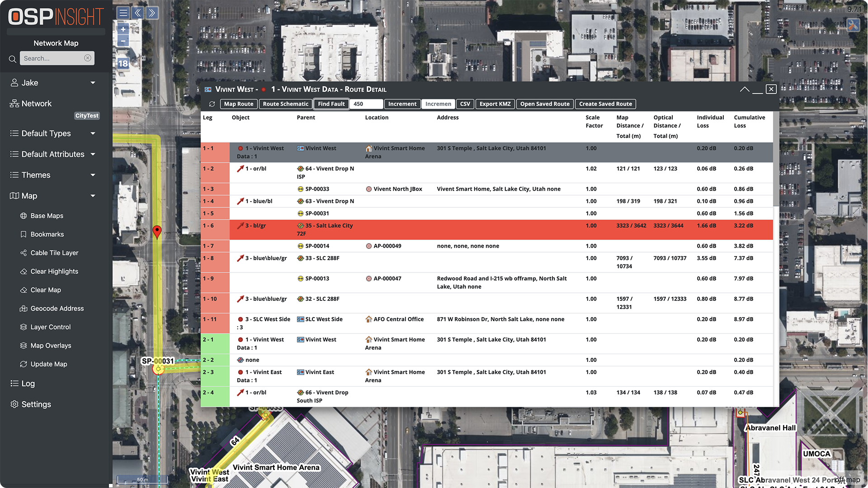Click the Increment button
The width and height of the screenshot is (868, 488).
click(402, 104)
